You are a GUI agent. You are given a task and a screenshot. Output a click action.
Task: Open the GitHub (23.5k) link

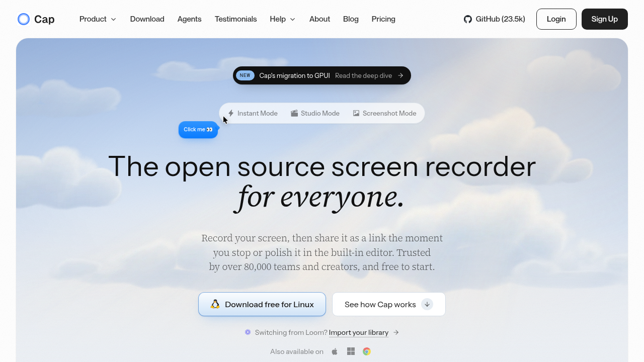pyautogui.click(x=495, y=19)
